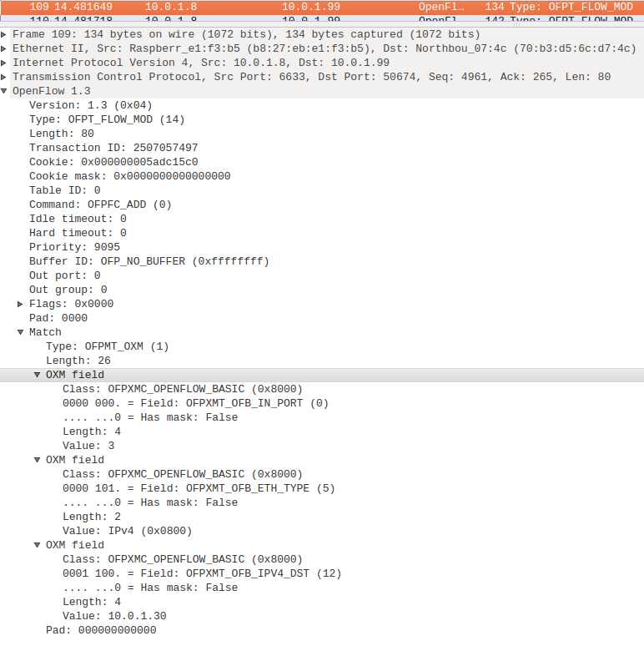Select the Cookie: 0x000000005adc15c0 line
This screenshot has height=646, width=644.
click(x=113, y=162)
